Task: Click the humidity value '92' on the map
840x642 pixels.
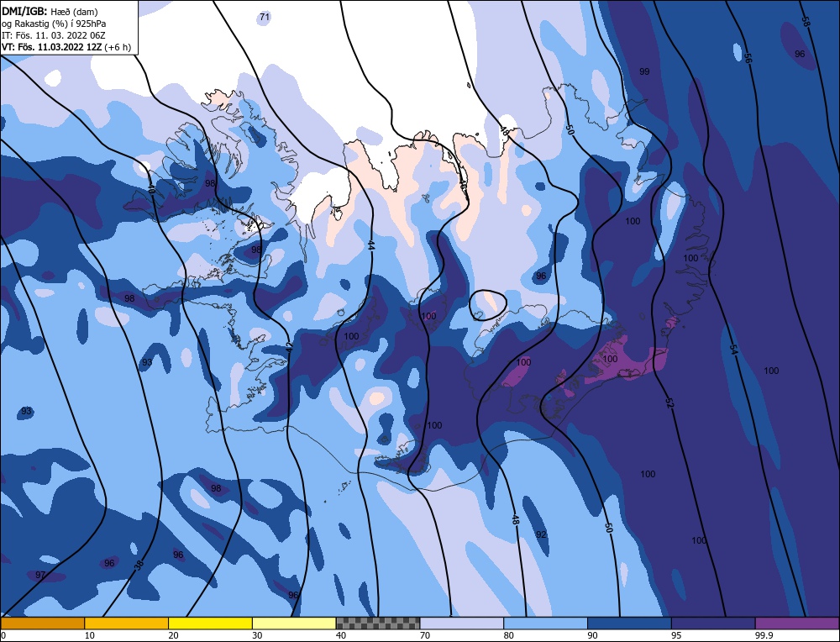Action: pos(541,534)
